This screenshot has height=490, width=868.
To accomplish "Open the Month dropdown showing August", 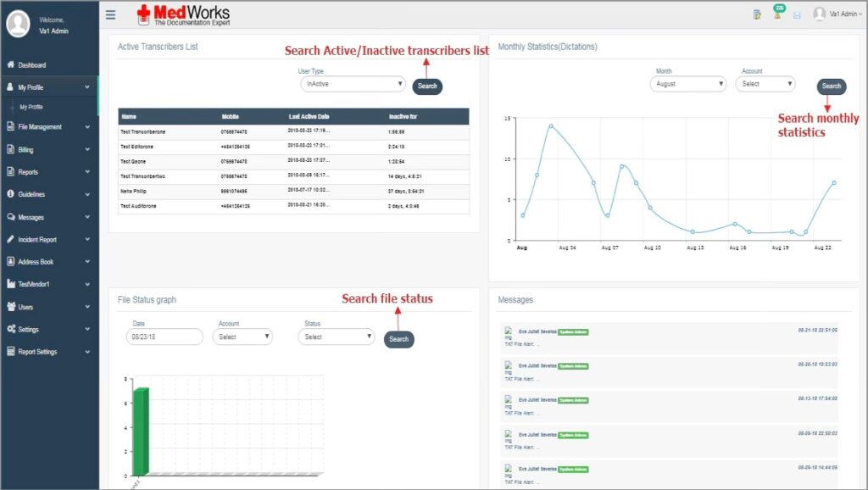I will coord(688,84).
